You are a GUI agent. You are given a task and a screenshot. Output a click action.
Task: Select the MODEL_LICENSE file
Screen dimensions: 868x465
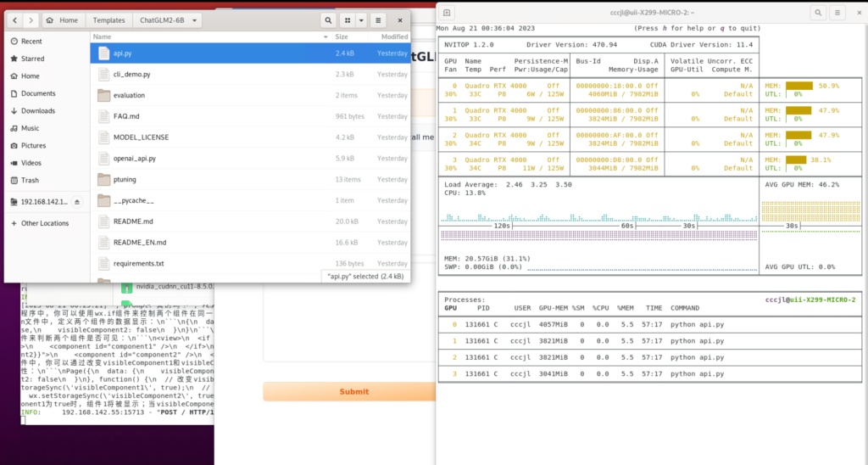250,137
